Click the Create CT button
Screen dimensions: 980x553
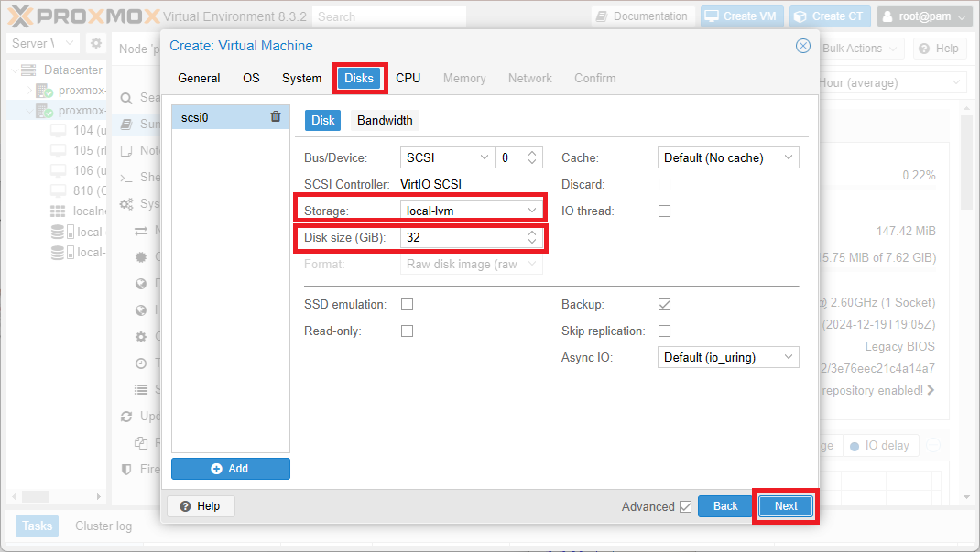(x=830, y=16)
